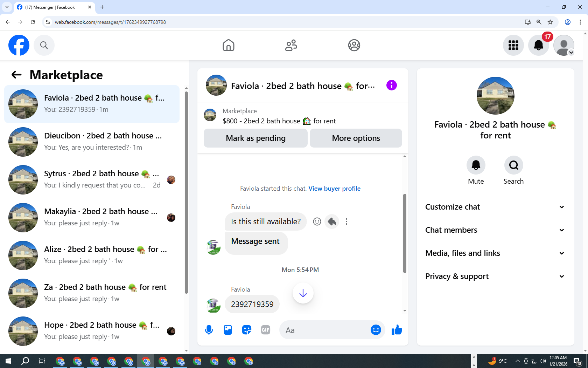
Task: Reload the page
Action: pyautogui.click(x=33, y=22)
